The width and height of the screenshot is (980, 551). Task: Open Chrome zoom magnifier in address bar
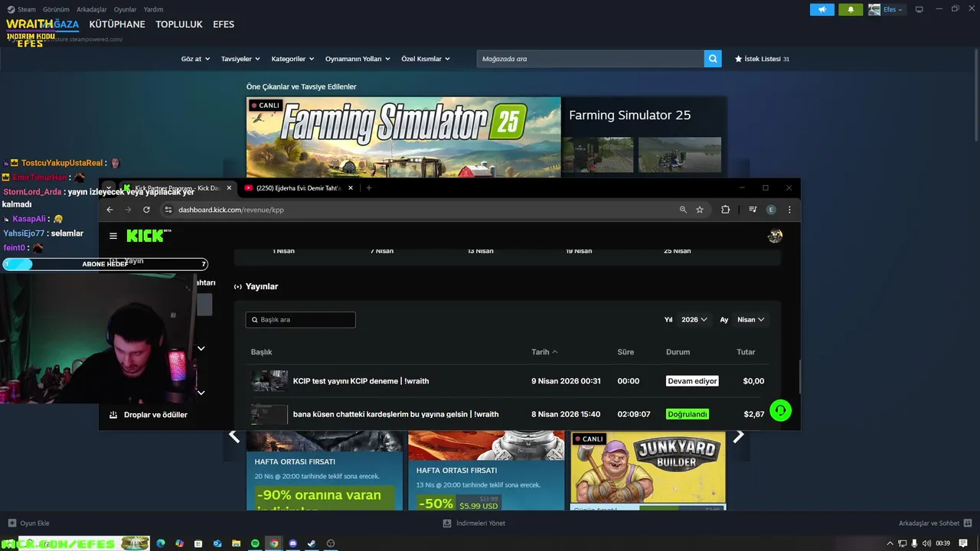click(x=683, y=210)
